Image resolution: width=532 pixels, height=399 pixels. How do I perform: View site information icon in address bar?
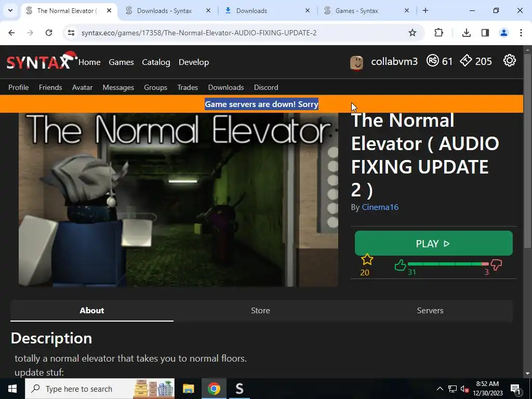(x=71, y=33)
